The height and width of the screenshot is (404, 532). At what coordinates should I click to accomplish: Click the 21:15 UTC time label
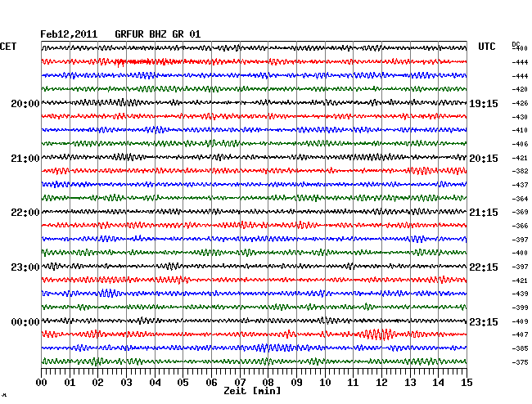click(x=484, y=213)
